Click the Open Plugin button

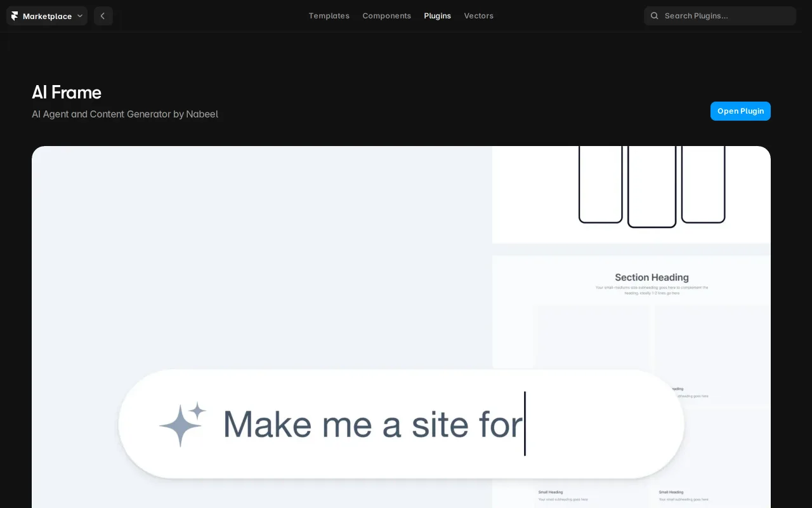coord(740,111)
